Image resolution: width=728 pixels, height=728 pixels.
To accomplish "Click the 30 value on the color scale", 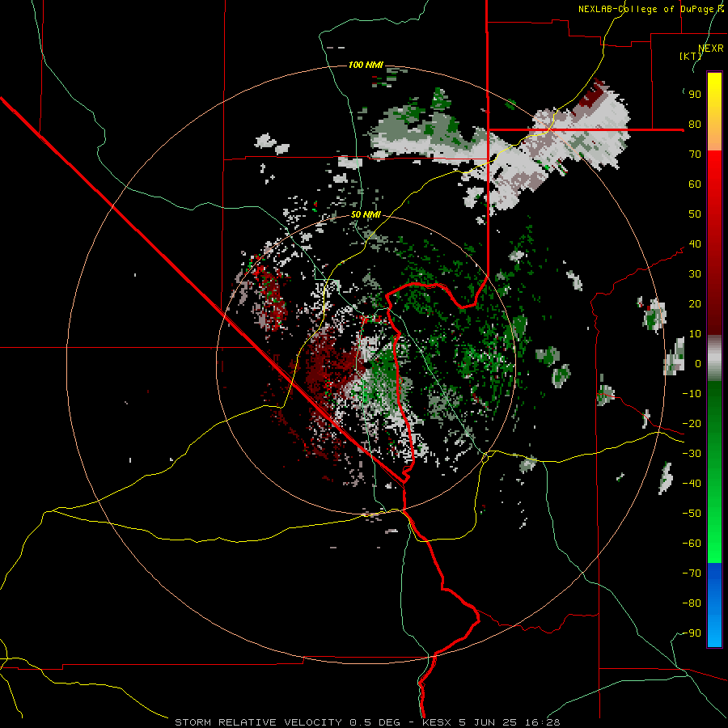I will [695, 274].
